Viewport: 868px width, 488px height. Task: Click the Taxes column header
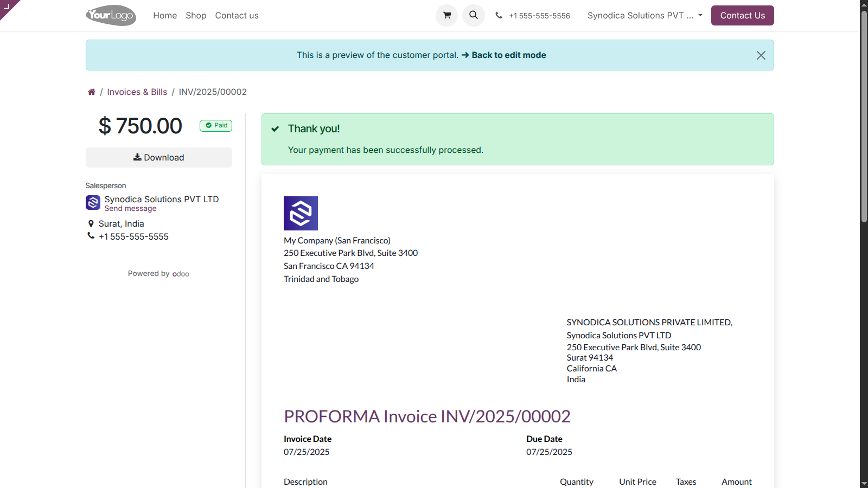point(686,481)
